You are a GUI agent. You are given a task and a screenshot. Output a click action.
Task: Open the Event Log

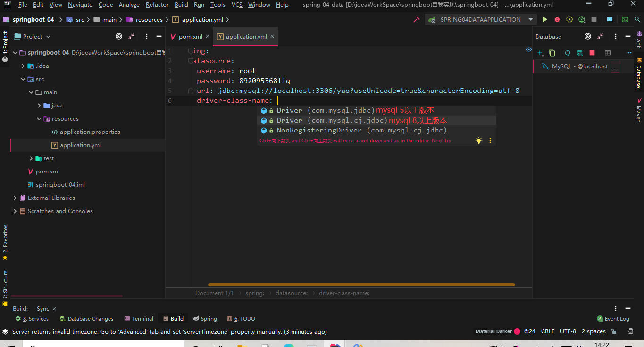click(613, 319)
